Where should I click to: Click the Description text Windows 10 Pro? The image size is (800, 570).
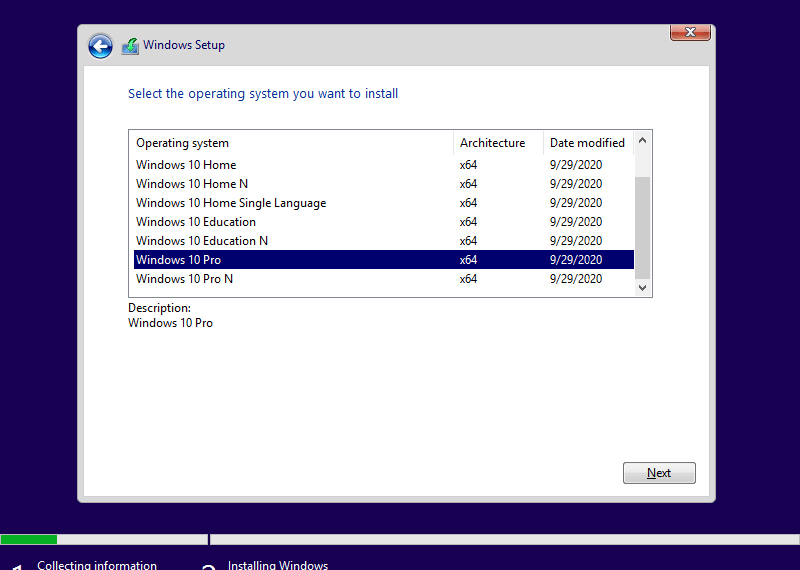[170, 323]
